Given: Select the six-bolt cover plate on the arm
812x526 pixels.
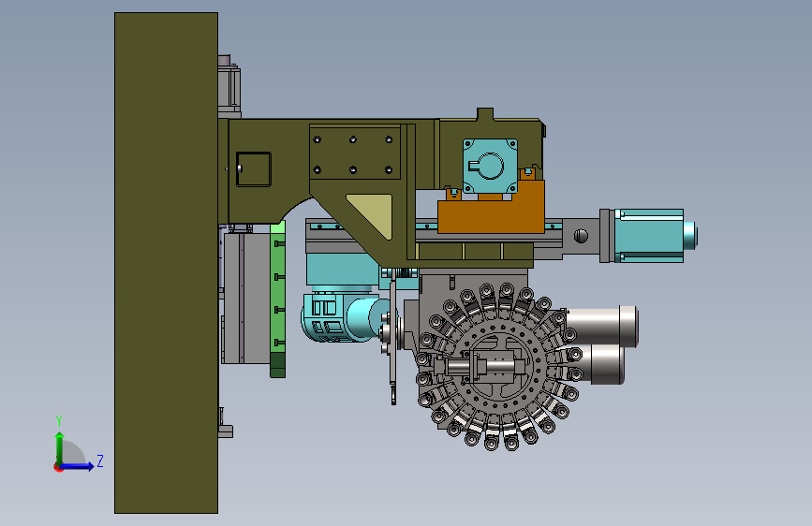Looking at the screenshot, I should [x=355, y=153].
